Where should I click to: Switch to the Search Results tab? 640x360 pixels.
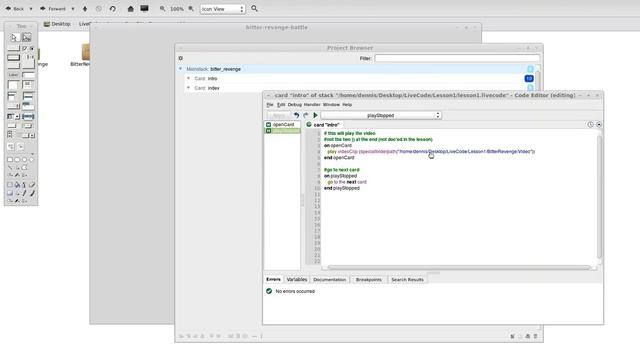[407, 280]
